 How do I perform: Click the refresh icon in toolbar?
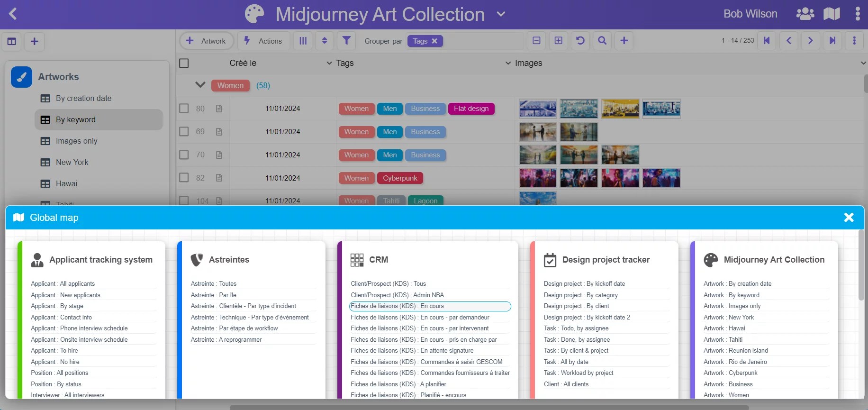pos(580,41)
